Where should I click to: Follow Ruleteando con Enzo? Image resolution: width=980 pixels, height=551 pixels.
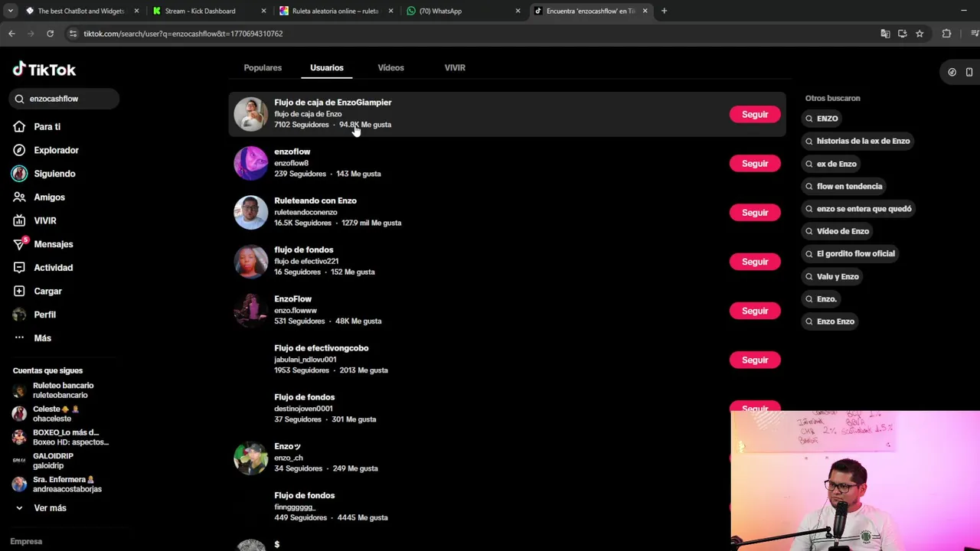(x=755, y=212)
